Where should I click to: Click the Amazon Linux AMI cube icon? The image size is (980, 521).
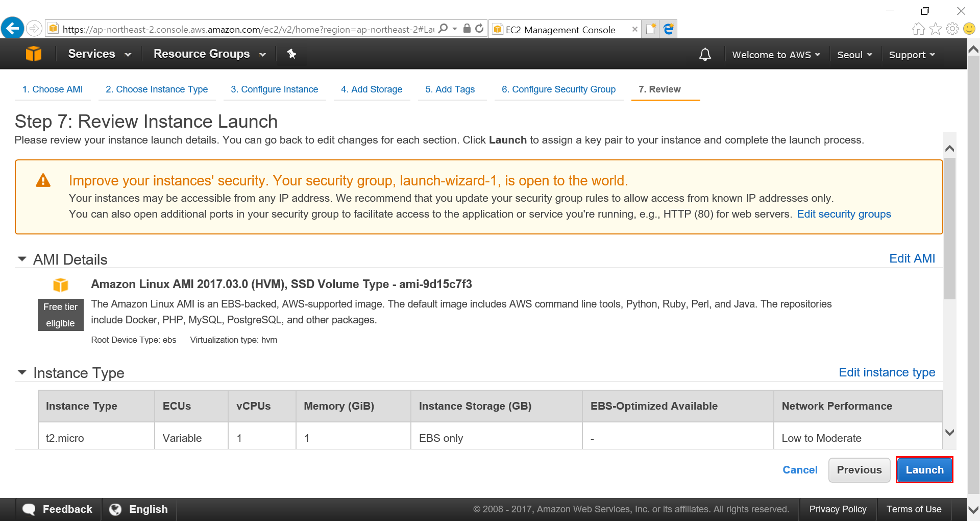coord(61,285)
